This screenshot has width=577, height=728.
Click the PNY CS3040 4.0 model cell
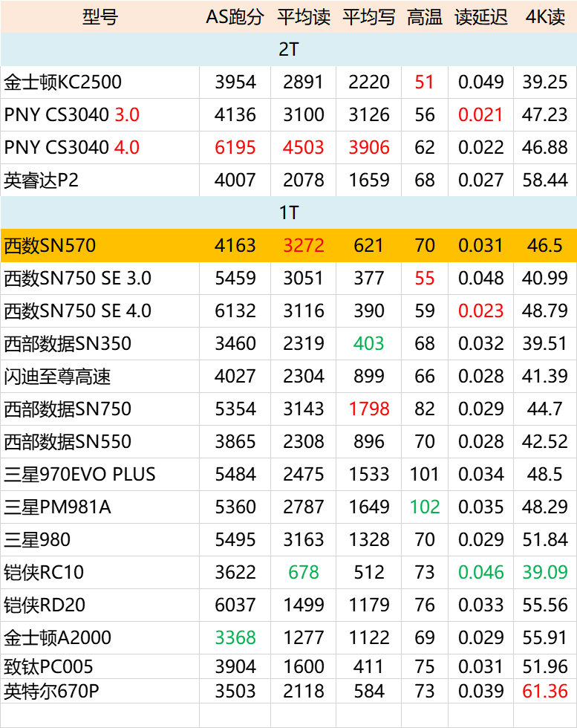pyautogui.click(x=100, y=147)
